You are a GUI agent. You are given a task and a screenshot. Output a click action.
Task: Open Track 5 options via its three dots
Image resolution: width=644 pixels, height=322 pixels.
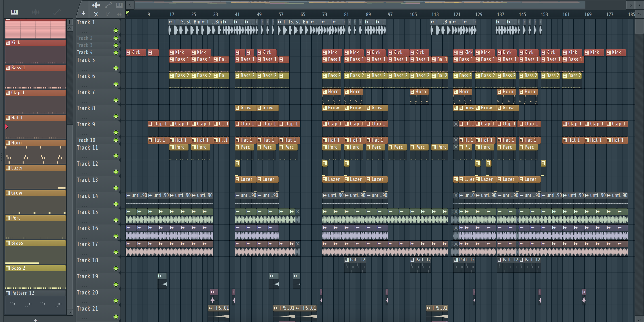85,70
